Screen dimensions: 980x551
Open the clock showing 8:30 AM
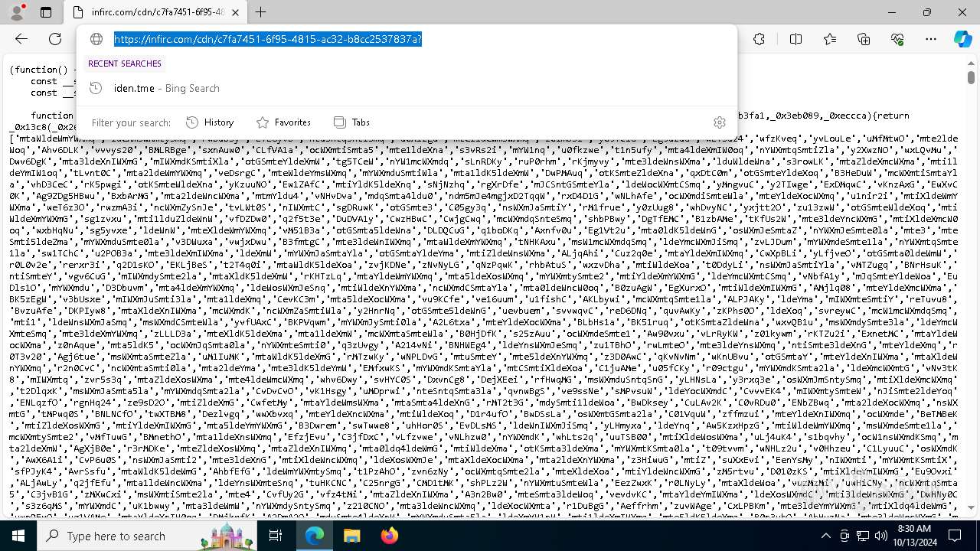(913, 536)
